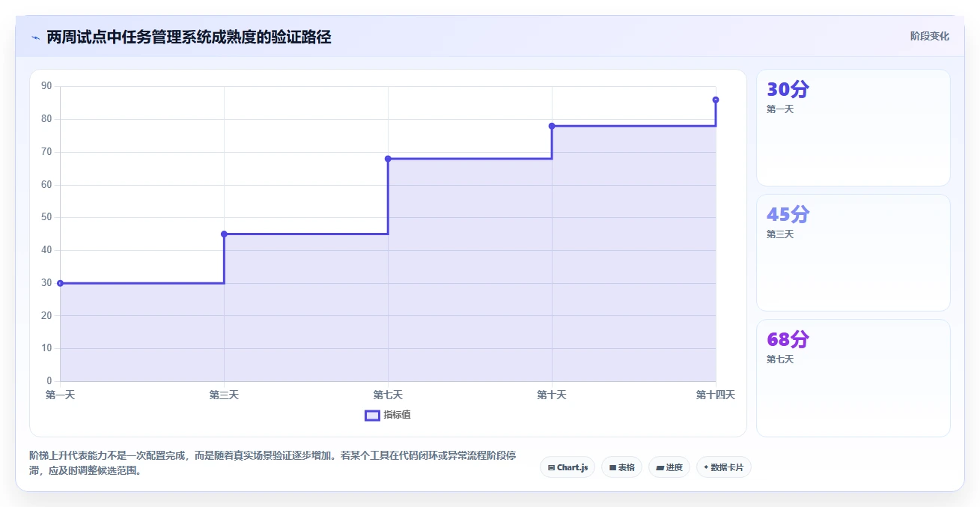Click the description paragraph starting 阶梯上升
980x507 pixels.
point(273,463)
